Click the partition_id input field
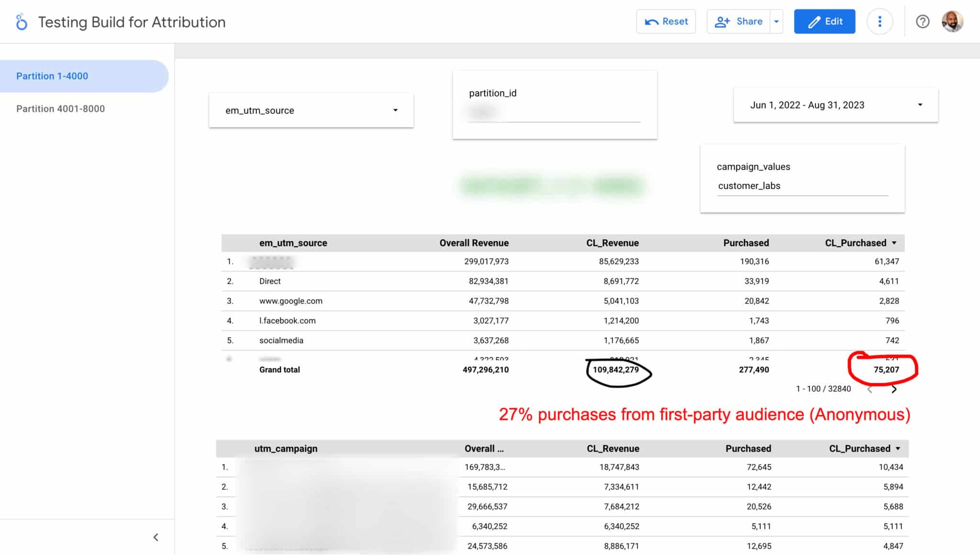Image resolution: width=980 pixels, height=555 pixels. [555, 113]
